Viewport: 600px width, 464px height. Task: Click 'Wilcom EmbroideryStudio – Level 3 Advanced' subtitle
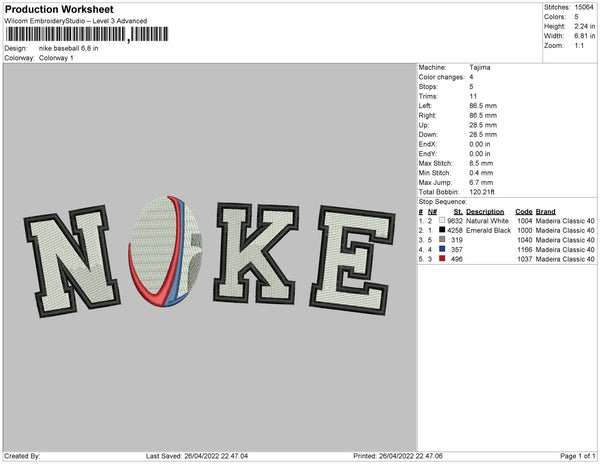76,21
